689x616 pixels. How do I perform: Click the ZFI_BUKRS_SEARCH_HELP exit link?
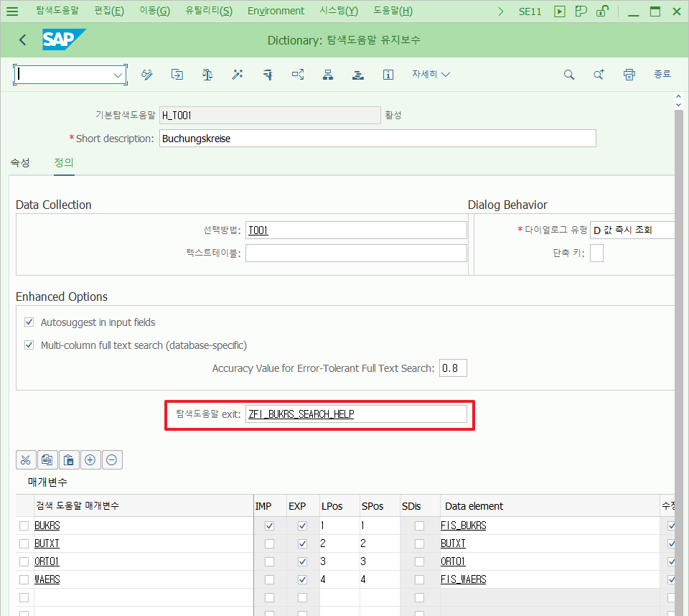pos(301,414)
